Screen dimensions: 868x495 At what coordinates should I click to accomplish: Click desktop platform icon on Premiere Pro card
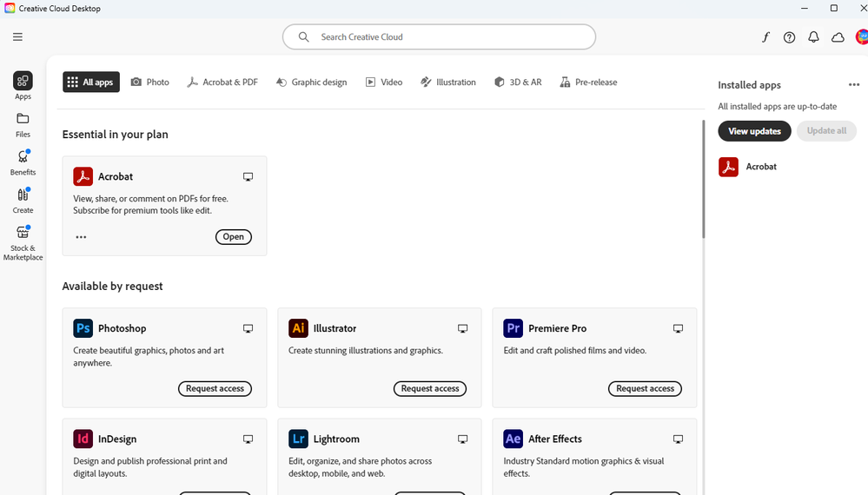(678, 328)
